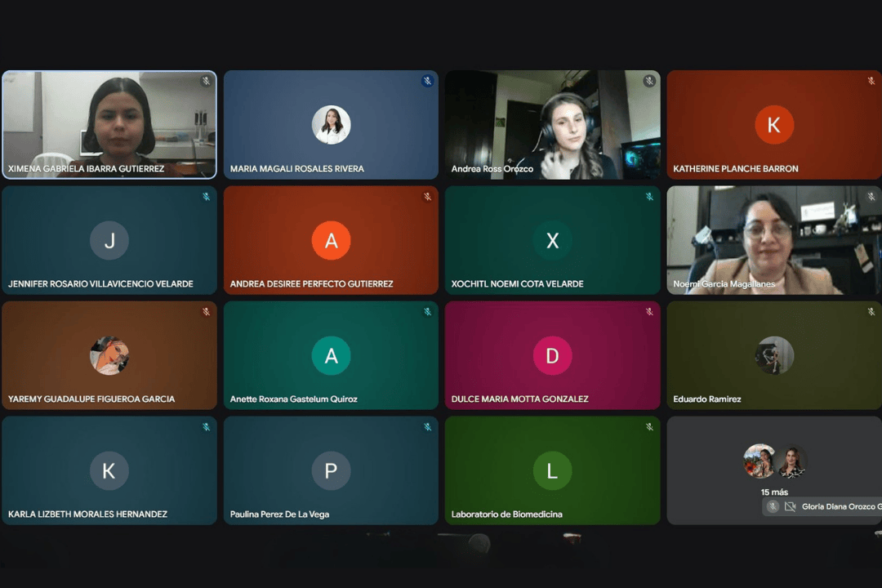
Task: Open Maria Magali Rosales Rivera's profile picture
Action: [331, 125]
